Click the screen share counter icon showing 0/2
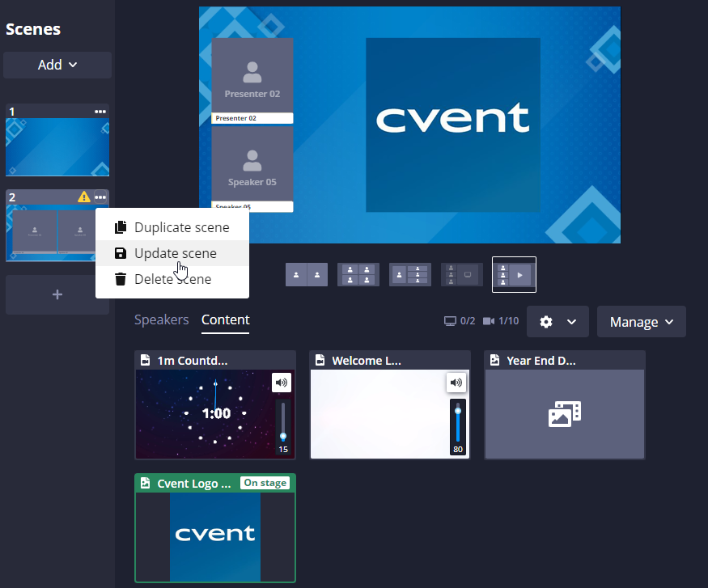Viewport: 708px width, 588px height. pyautogui.click(x=450, y=320)
